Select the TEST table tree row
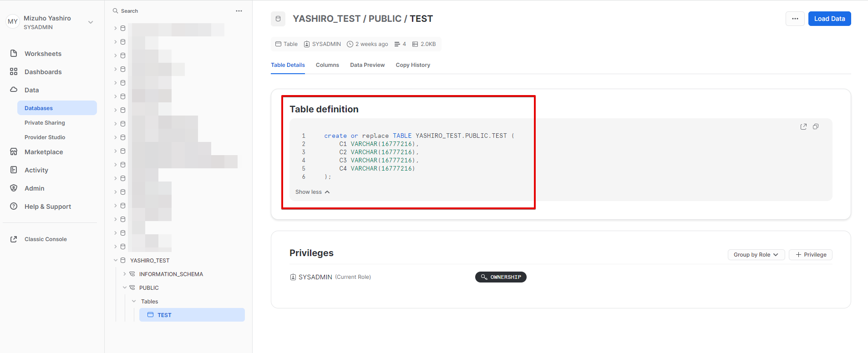868x353 pixels. pos(192,315)
